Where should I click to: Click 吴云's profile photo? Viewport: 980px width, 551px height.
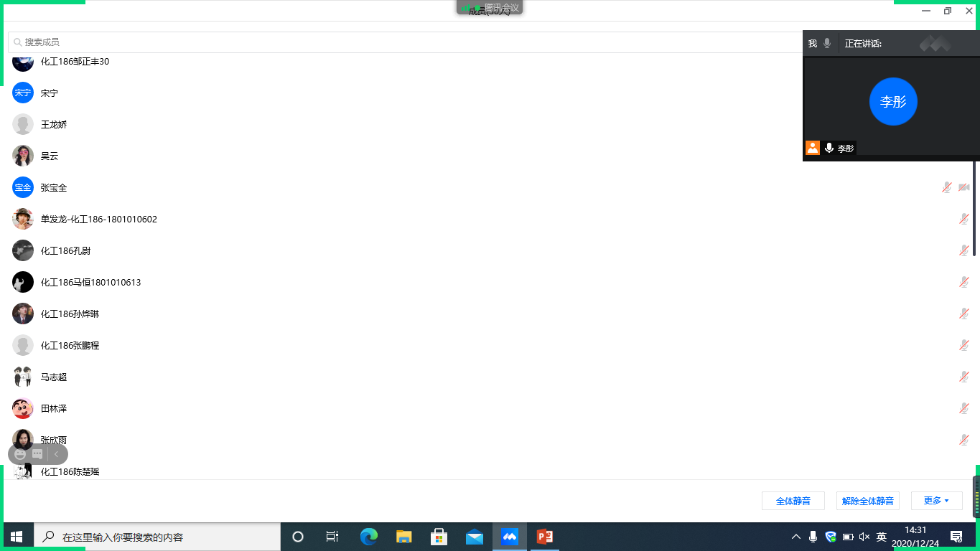click(x=23, y=156)
